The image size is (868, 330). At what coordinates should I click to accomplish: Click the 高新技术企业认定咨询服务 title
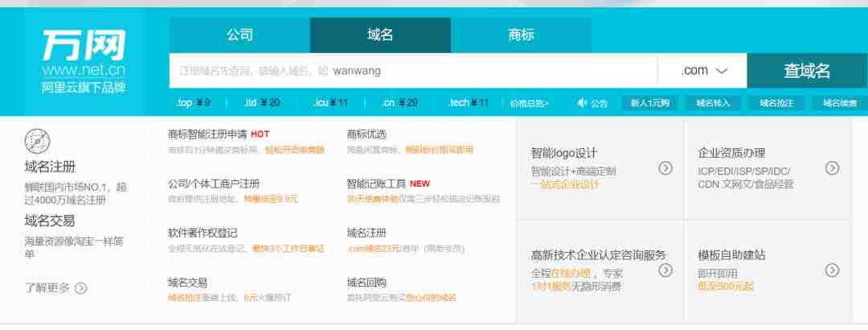point(599,255)
